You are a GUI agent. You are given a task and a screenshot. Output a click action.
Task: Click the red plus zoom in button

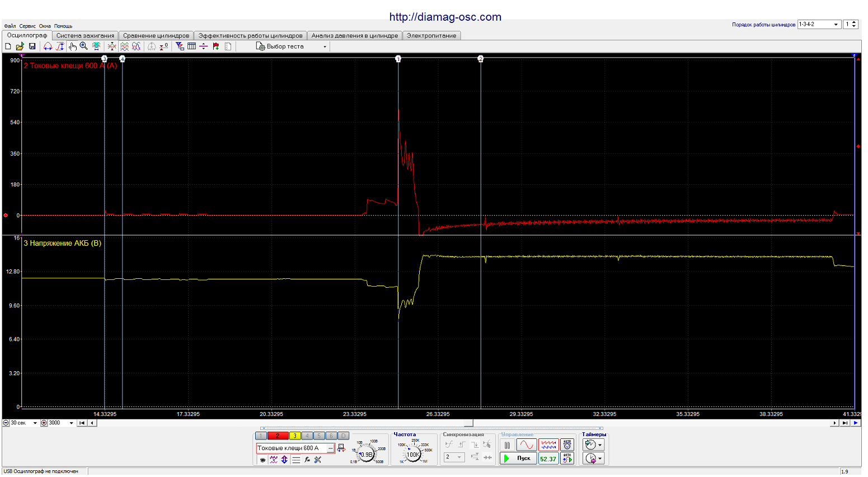(44, 423)
